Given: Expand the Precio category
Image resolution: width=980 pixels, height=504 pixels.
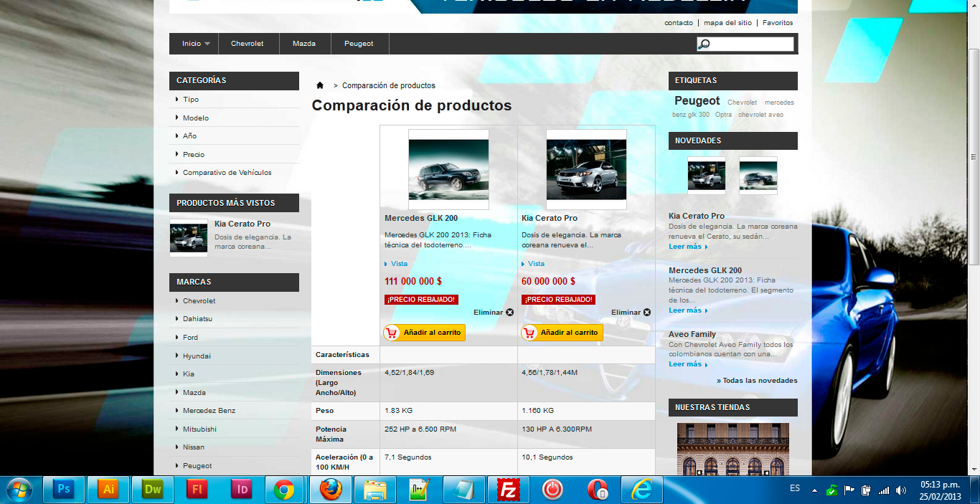Looking at the screenshot, I should (x=194, y=154).
